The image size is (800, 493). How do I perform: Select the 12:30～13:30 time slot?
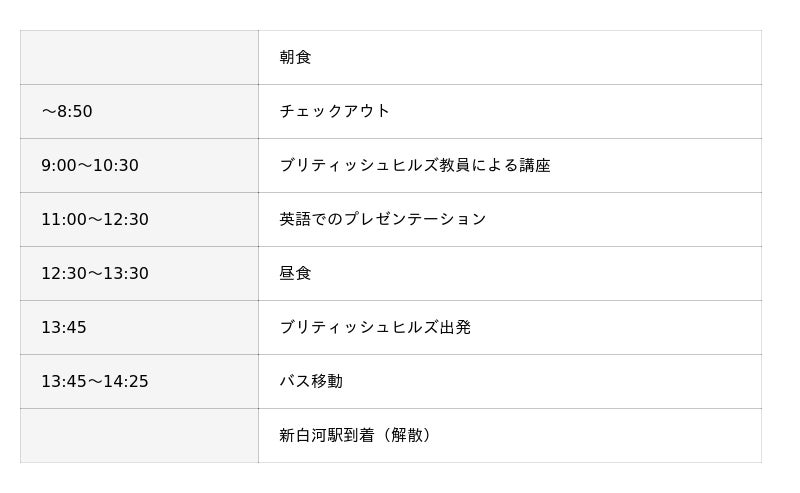95,274
